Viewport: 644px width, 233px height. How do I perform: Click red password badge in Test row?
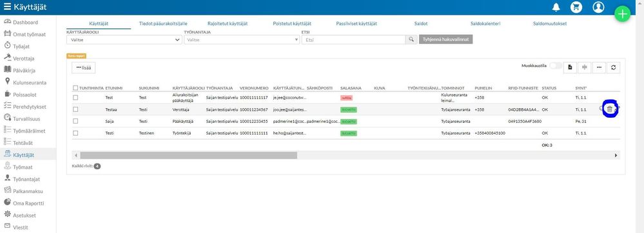[x=347, y=98]
